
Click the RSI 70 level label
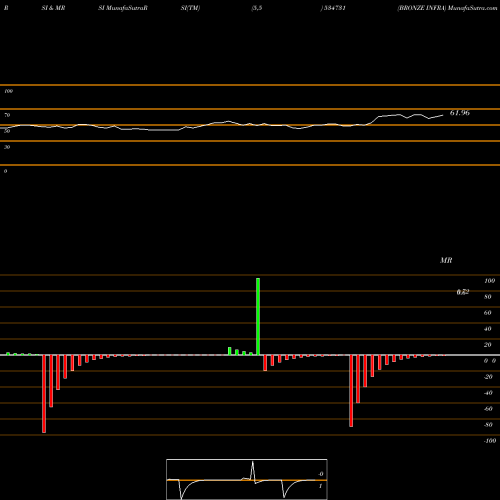click(7, 115)
